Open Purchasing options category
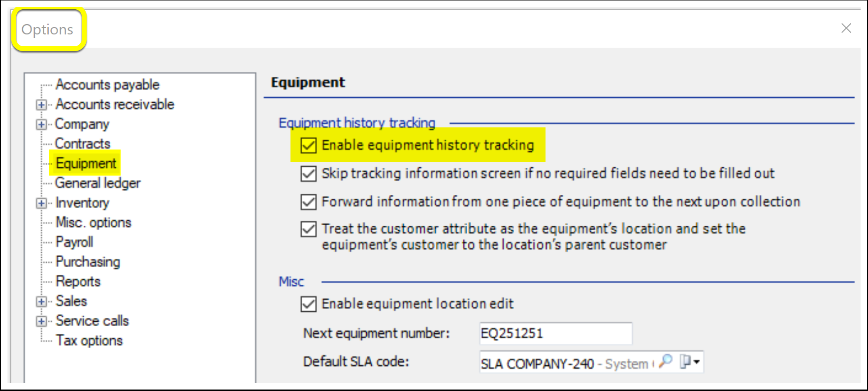 click(88, 262)
